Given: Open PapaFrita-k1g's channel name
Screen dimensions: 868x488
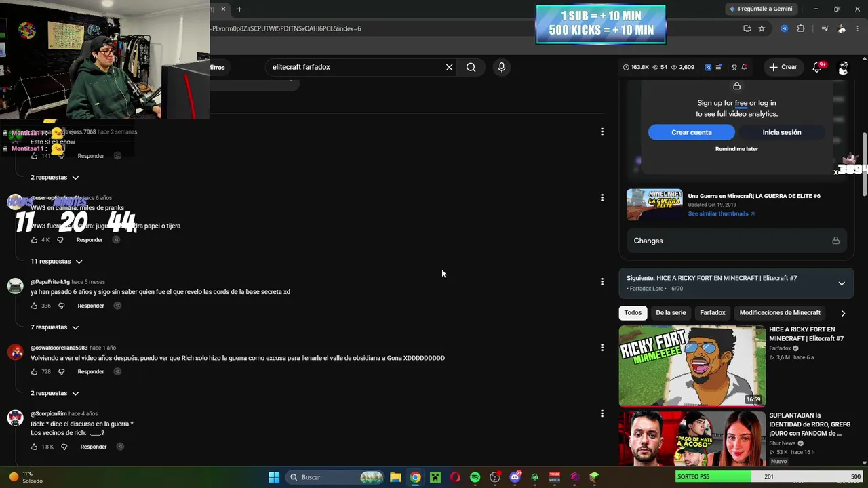Looking at the screenshot, I should pos(50,282).
